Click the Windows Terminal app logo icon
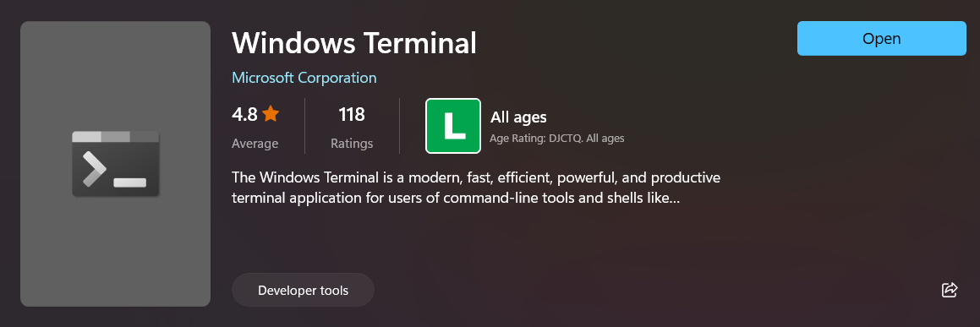The height and width of the screenshot is (327, 980). [116, 164]
